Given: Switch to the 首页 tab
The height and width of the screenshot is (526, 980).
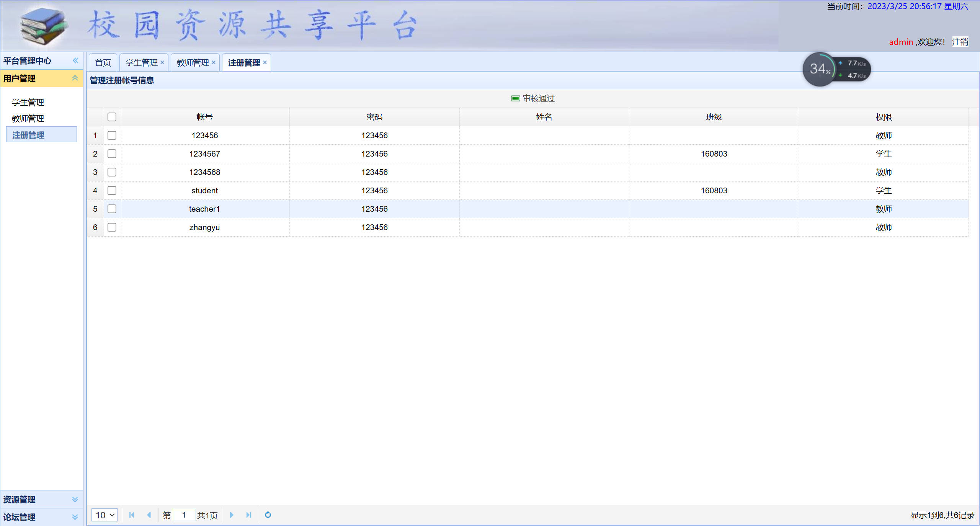Looking at the screenshot, I should pos(103,62).
